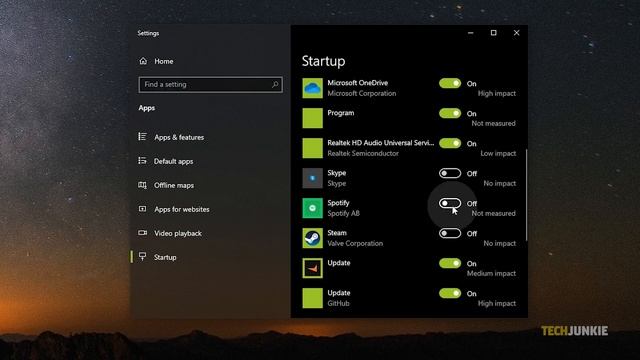Enable the Skype startup toggle

[450, 173]
